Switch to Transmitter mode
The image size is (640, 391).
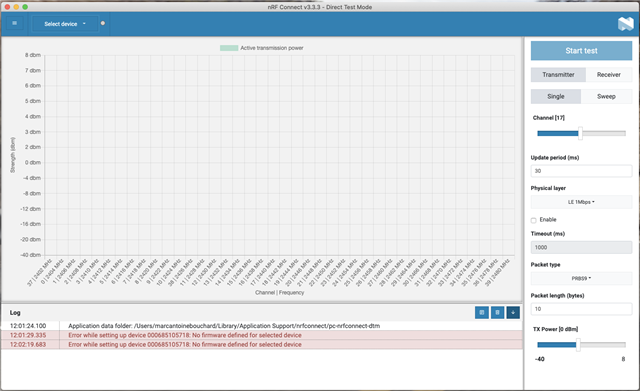[558, 75]
